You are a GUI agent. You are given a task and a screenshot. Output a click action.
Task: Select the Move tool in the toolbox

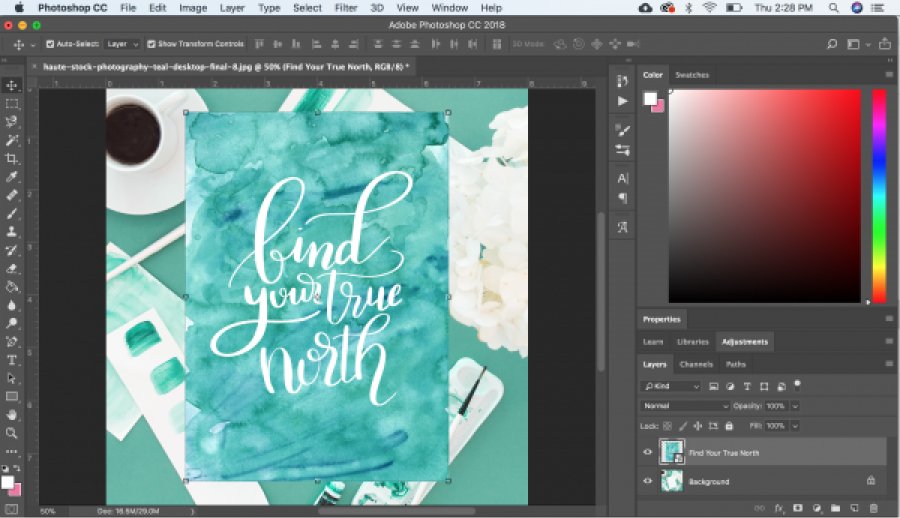[11, 86]
